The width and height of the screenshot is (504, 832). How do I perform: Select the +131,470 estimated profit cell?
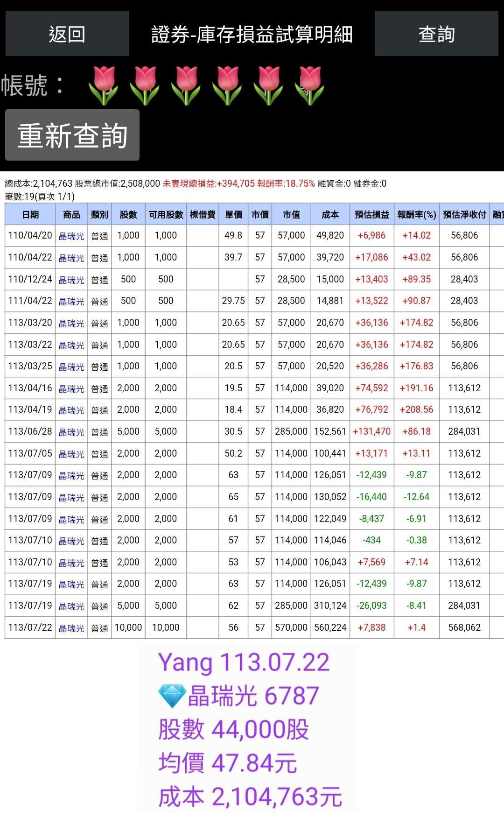point(371,431)
